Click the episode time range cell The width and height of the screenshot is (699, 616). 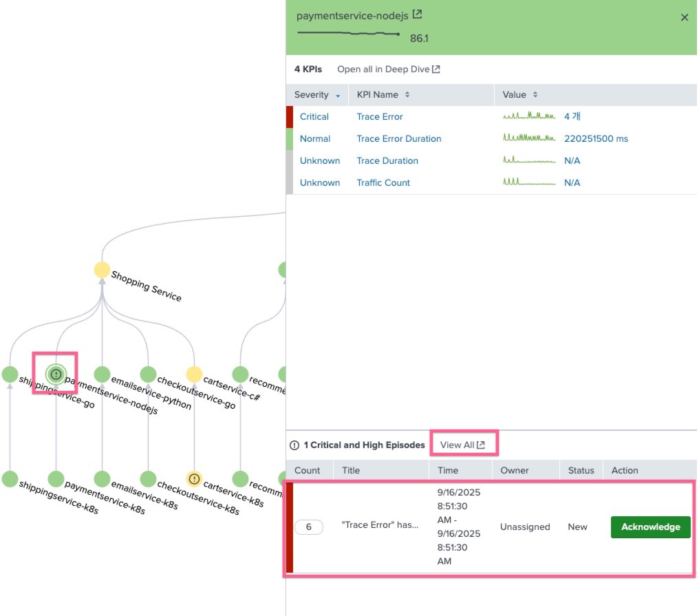[x=459, y=527]
